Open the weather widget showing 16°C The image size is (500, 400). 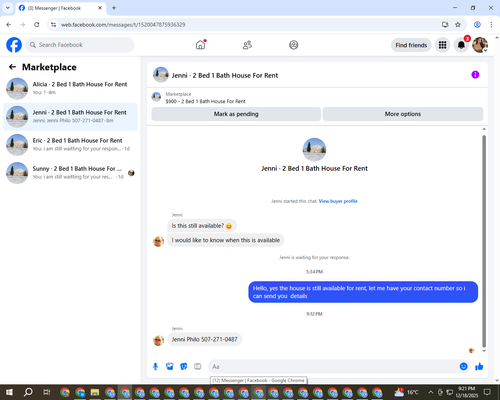point(406,392)
